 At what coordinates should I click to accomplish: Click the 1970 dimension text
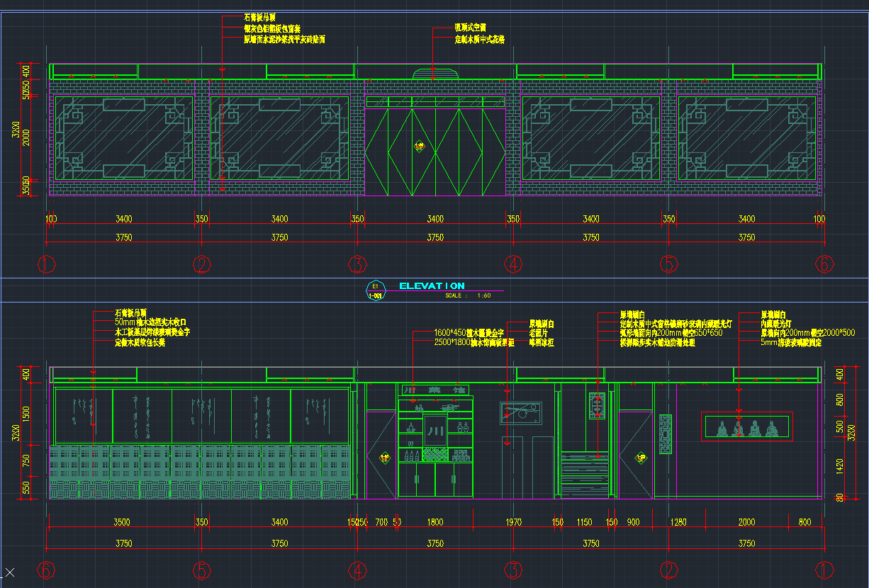(x=513, y=523)
